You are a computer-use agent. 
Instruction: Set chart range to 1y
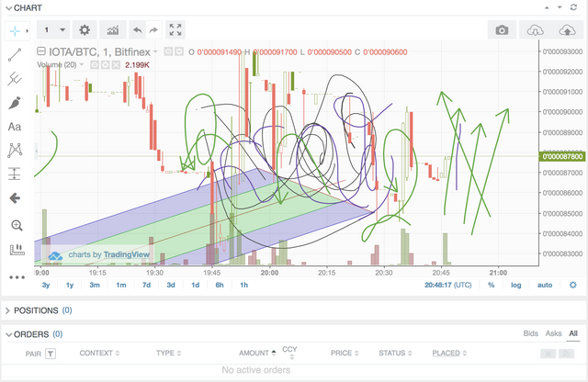(70, 285)
